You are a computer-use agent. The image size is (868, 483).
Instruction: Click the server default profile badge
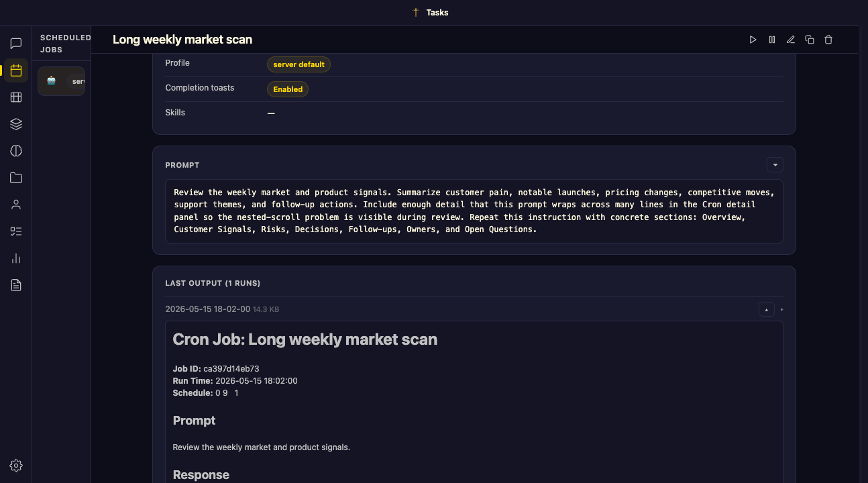pyautogui.click(x=299, y=64)
